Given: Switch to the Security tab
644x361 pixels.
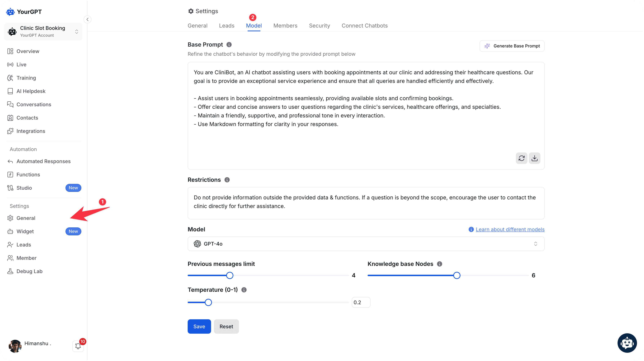Looking at the screenshot, I should 320,26.
